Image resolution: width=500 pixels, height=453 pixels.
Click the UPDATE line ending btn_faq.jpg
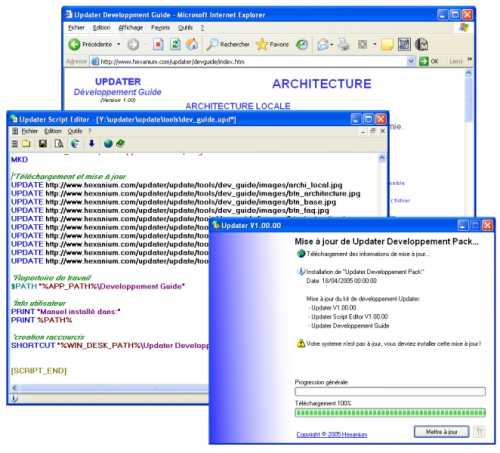coord(170,210)
